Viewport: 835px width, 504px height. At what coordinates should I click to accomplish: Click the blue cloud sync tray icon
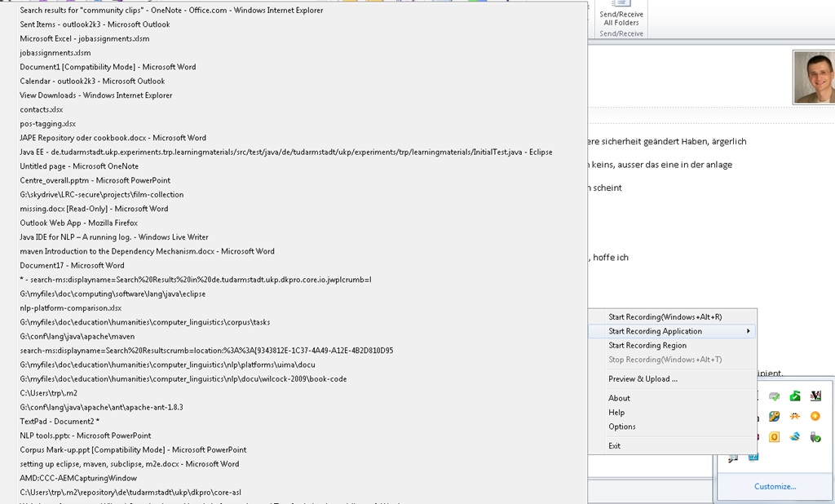click(x=795, y=437)
